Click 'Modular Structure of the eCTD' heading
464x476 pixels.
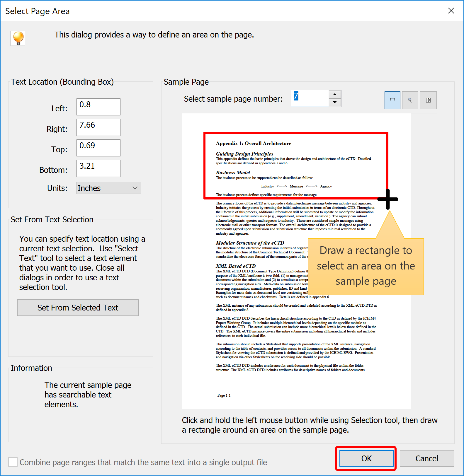point(250,243)
